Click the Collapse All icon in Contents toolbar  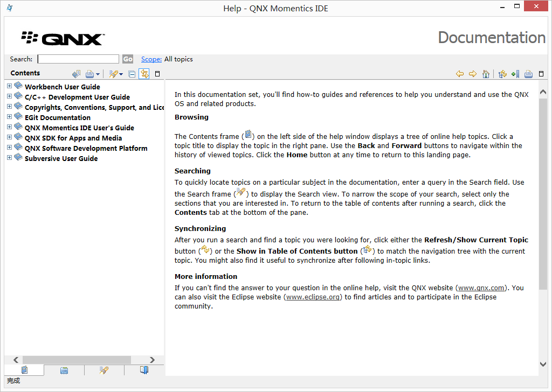pyautogui.click(x=132, y=74)
